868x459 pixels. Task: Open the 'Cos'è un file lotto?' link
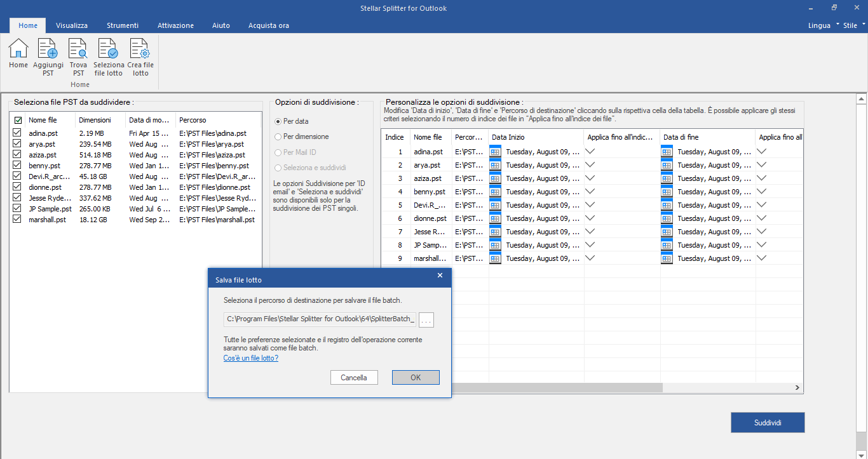[x=251, y=358]
